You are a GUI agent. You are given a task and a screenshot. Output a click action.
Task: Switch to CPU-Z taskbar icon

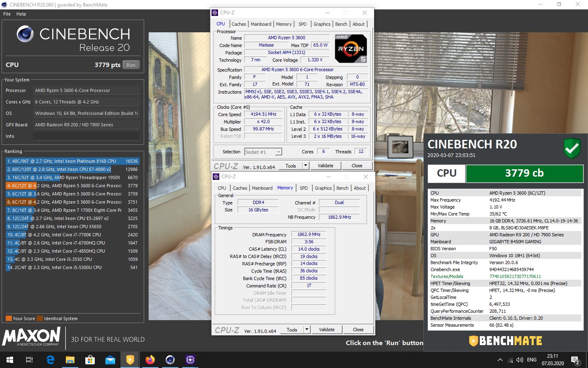(x=190, y=360)
